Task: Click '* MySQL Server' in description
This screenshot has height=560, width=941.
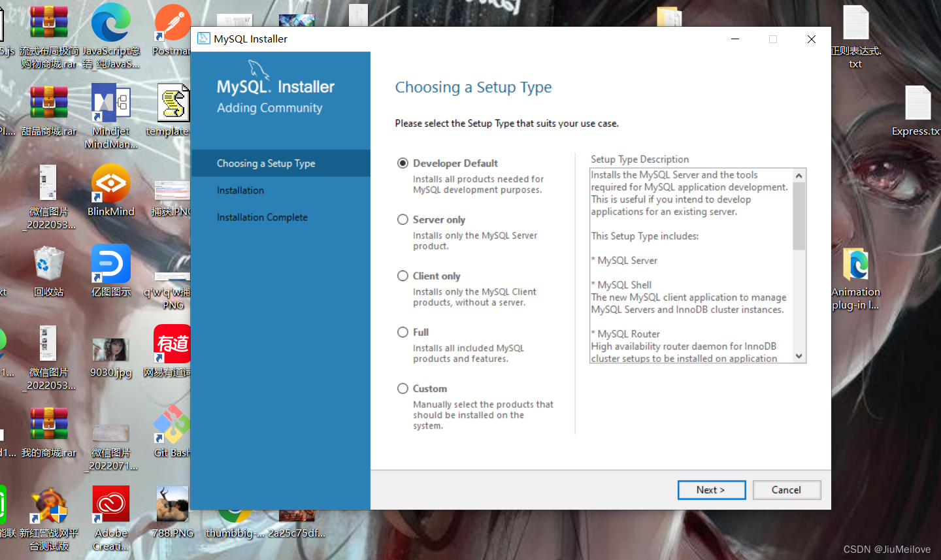Action: coord(624,261)
